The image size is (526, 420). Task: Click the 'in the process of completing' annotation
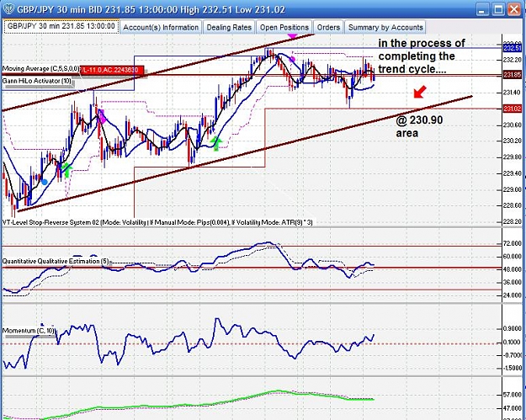(422, 56)
